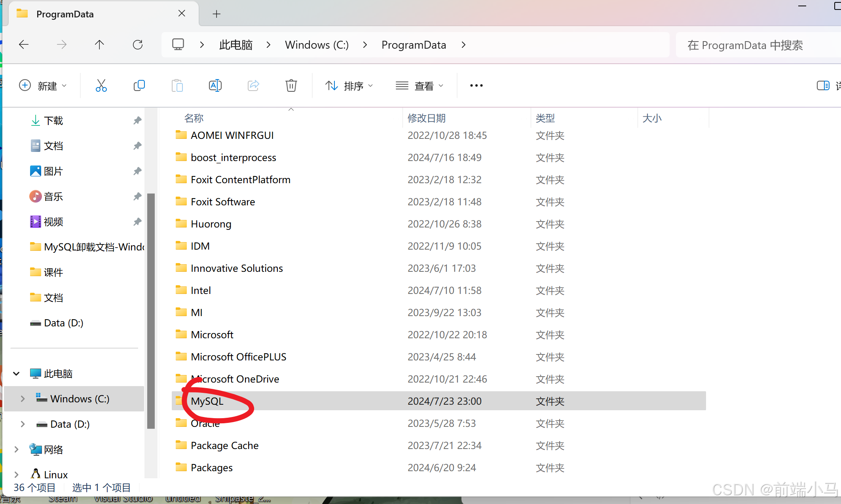This screenshot has height=504, width=841.
Task: Click Windows (C:) in the address breadcrumb
Action: (317, 45)
